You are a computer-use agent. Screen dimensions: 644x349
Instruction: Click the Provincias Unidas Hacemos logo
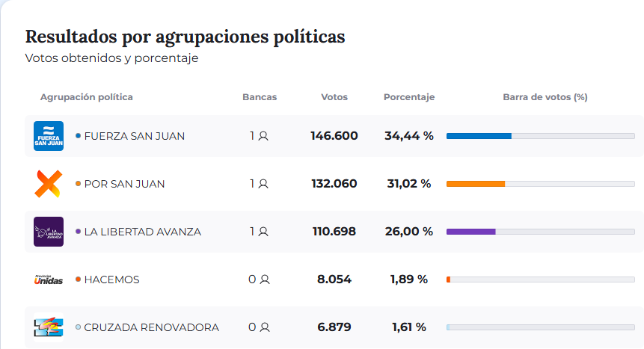coord(49,279)
